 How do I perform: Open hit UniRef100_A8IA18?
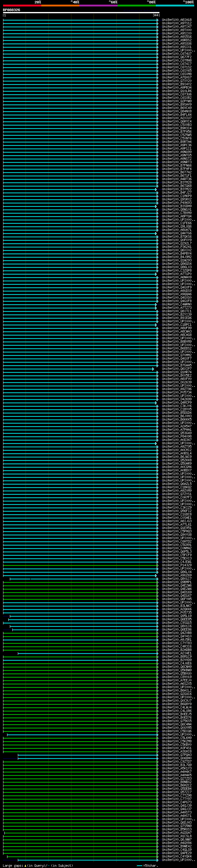point(176,20)
